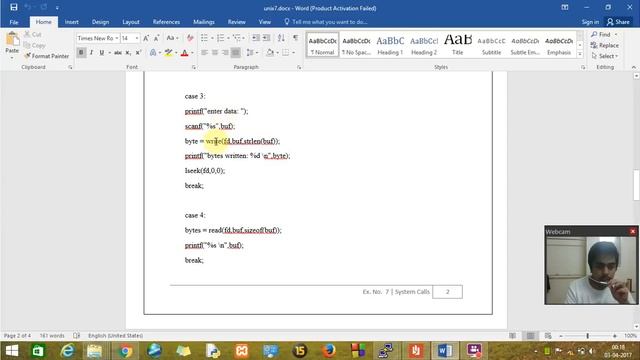
Task: Apply the Title style
Action: pyautogui.click(x=458, y=44)
